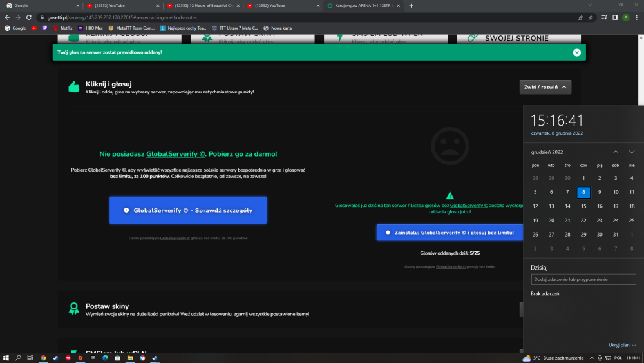Click Zainstaluj GlobalServerify © i głosuj bez limitu
Image resolution: width=644 pixels, height=363 pixels.
[450, 233]
